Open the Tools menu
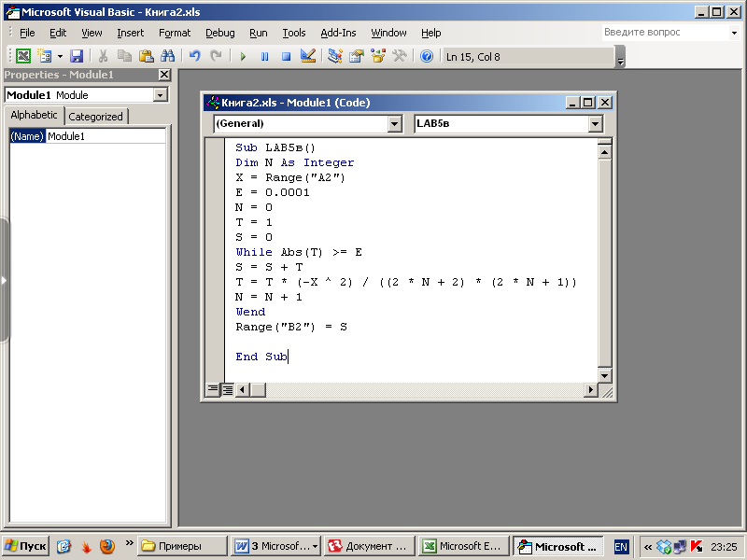Image resolution: width=747 pixels, height=560 pixels. coord(294,33)
